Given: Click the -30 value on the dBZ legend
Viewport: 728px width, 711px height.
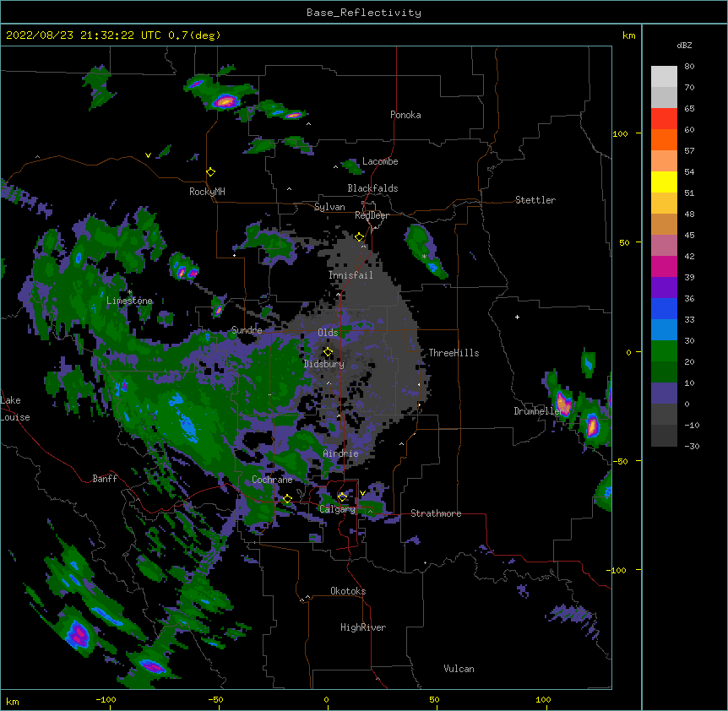Looking at the screenshot, I should pos(692,447).
